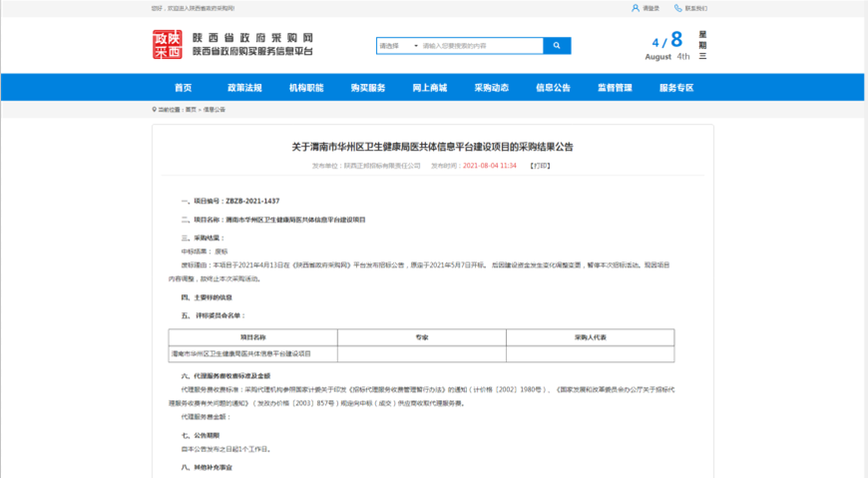The height and width of the screenshot is (478, 868).
Task: Select 信息公告 in the blue menu
Action: (x=553, y=88)
